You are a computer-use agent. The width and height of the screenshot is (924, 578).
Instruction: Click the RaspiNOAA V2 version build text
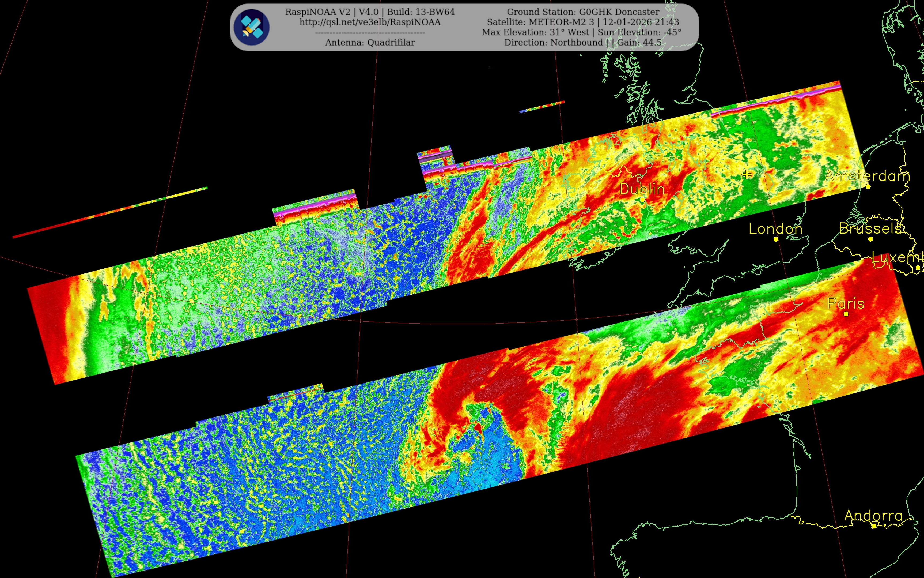pos(370,12)
